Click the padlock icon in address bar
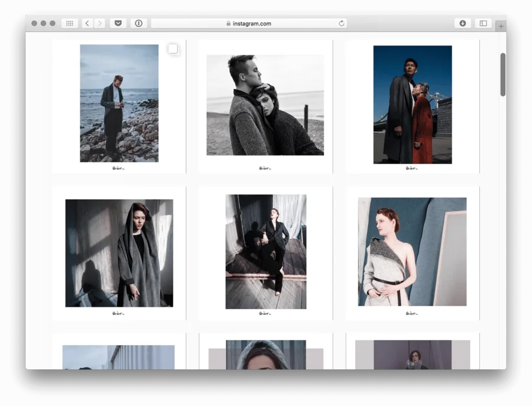532x406 pixels. pyautogui.click(x=228, y=24)
